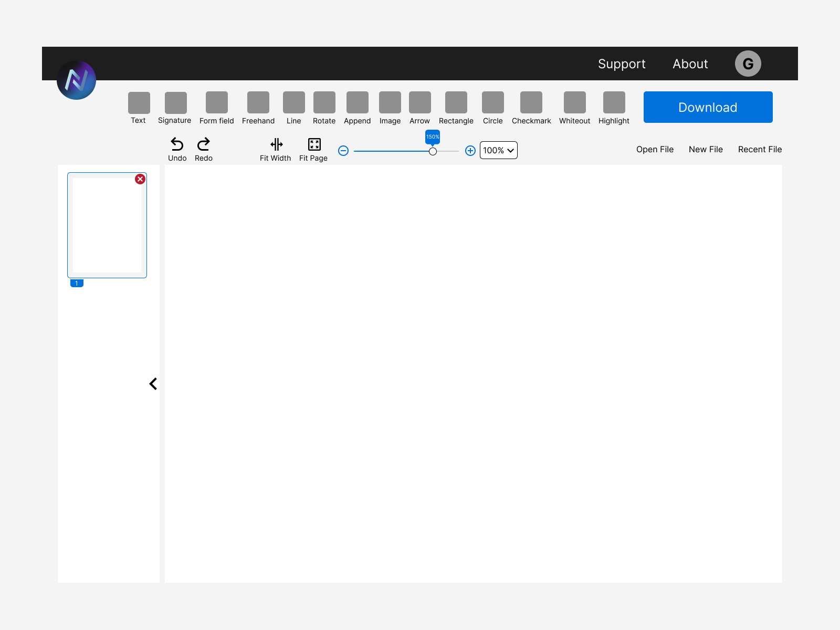The image size is (840, 630).
Task: Open a recent file
Action: coord(760,149)
